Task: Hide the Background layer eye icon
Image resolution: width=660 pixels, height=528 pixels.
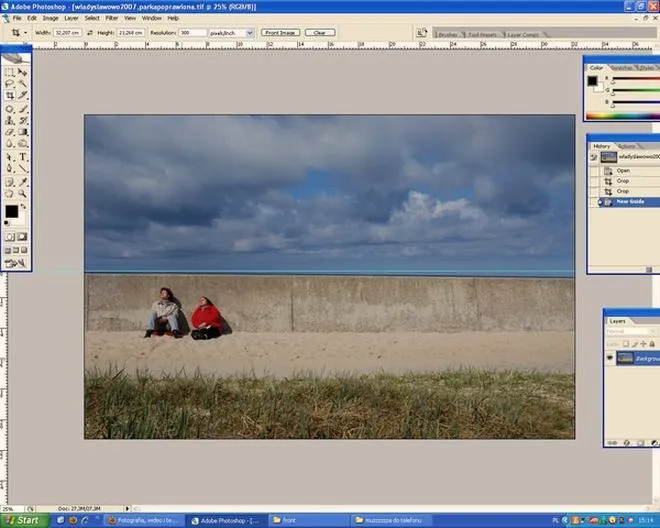Action: coord(609,358)
